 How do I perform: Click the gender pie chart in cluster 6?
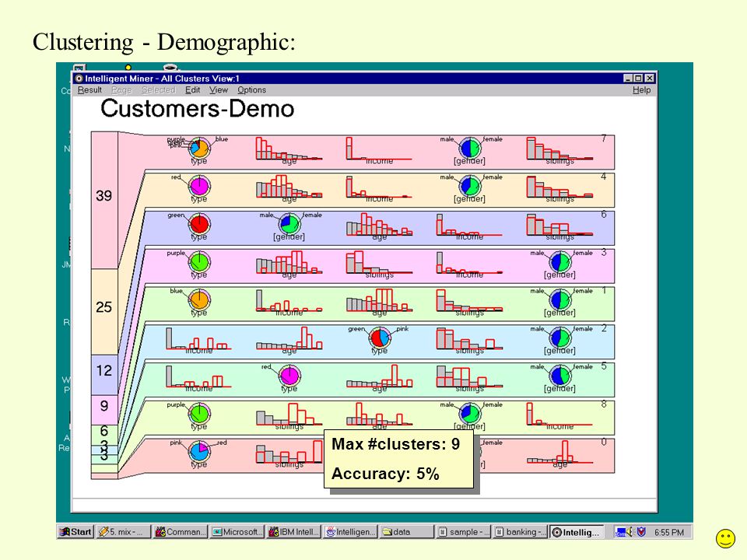(289, 224)
